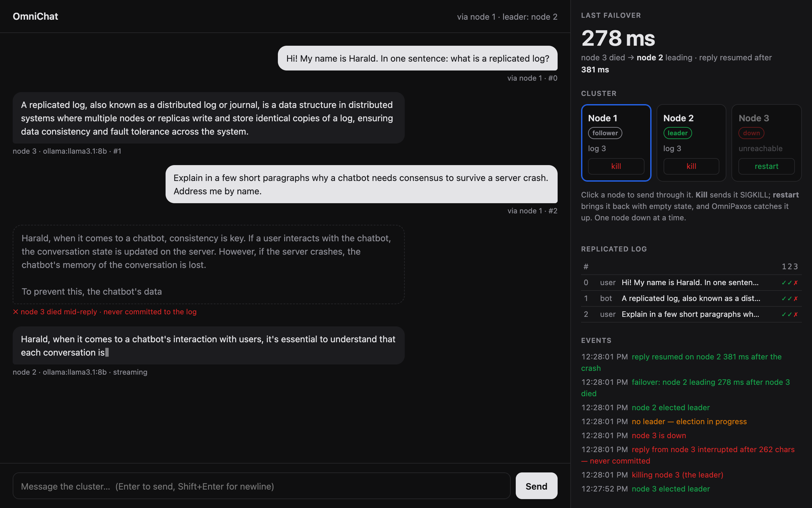Click the replication checkmarks on log row 2
812x508 pixels.
pyautogui.click(x=789, y=314)
